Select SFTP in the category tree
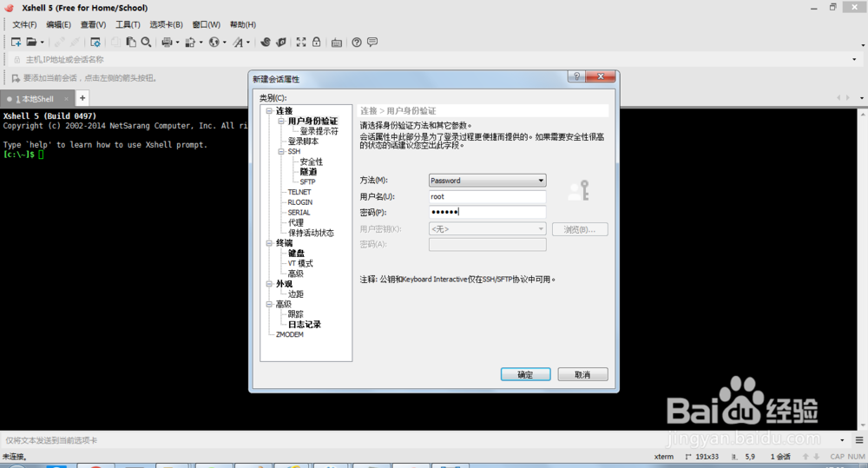The image size is (868, 468). pos(307,181)
